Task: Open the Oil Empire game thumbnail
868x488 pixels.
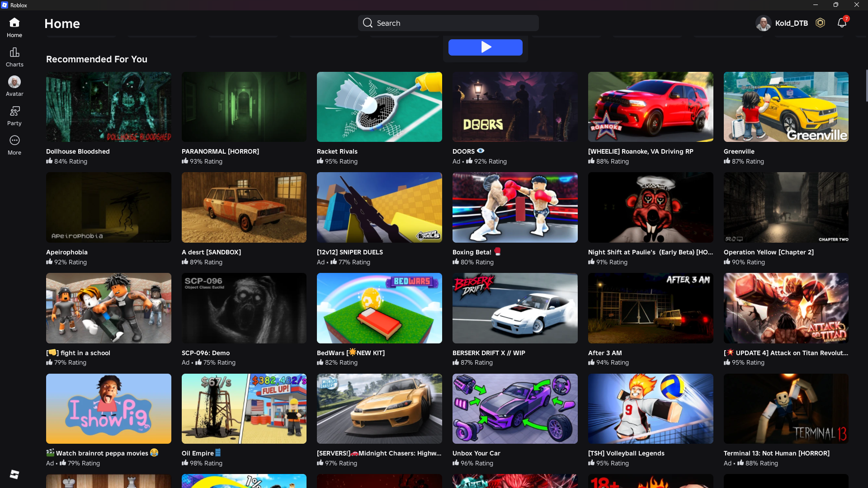Action: coord(244,408)
